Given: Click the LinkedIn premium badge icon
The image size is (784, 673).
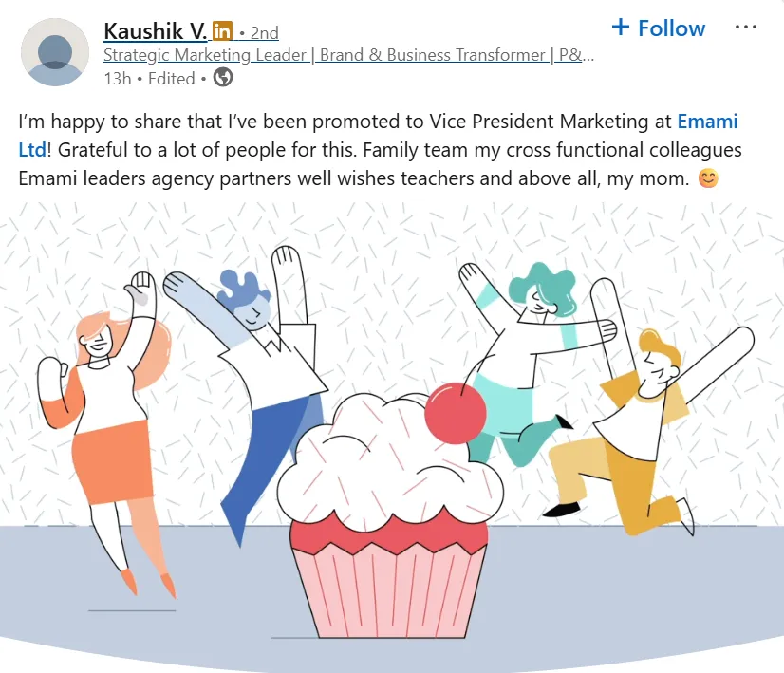Looking at the screenshot, I should (222, 31).
